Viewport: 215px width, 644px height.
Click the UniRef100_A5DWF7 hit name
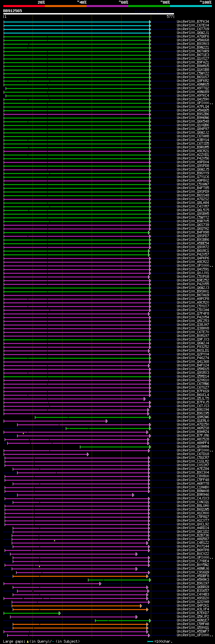(x=193, y=631)
